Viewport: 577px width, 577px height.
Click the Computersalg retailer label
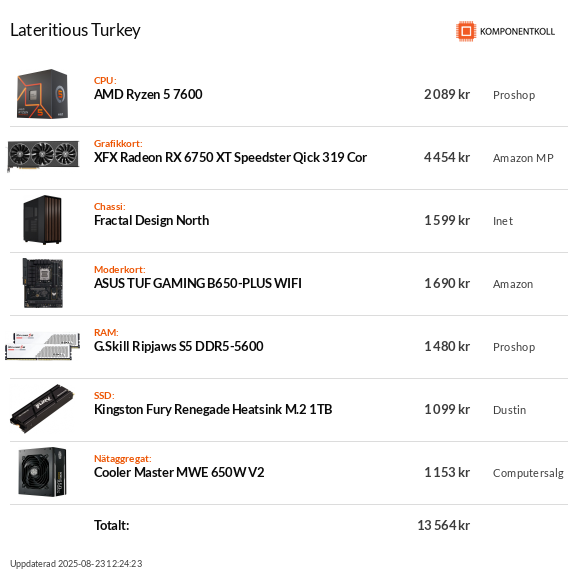[528, 473]
